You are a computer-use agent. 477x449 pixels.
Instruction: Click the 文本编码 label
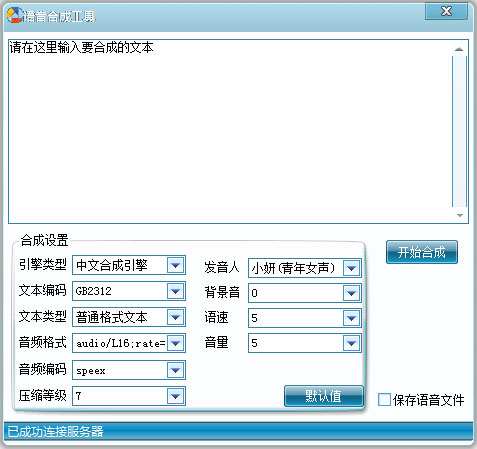click(x=43, y=290)
